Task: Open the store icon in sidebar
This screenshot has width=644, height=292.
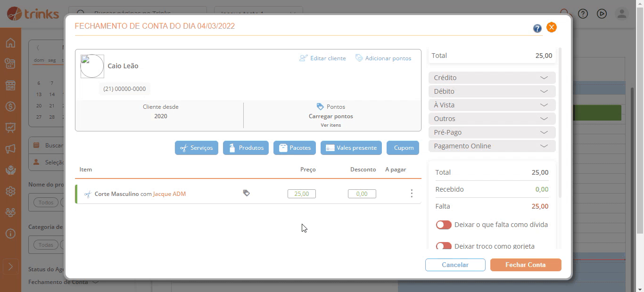Action: (x=10, y=85)
